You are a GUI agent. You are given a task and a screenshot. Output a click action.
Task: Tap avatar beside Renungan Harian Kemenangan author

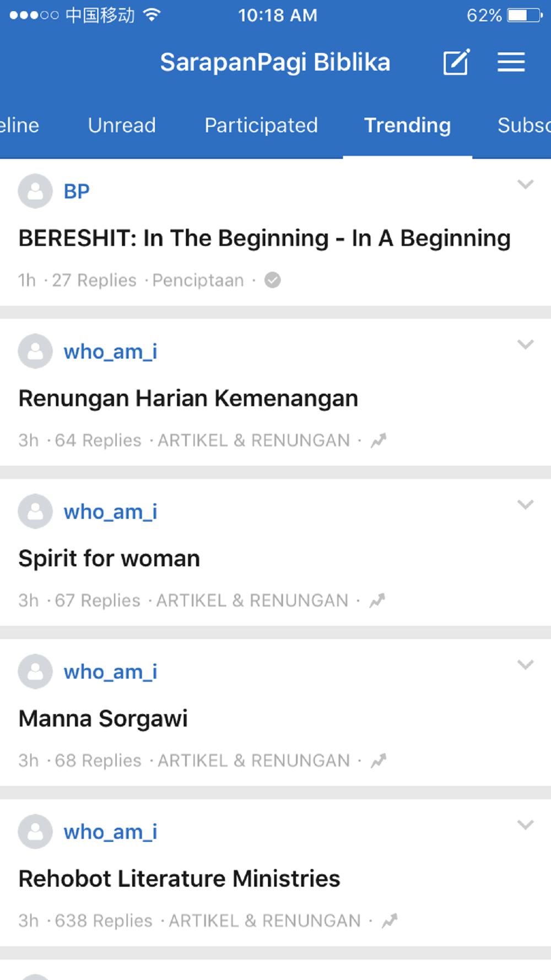coord(35,351)
